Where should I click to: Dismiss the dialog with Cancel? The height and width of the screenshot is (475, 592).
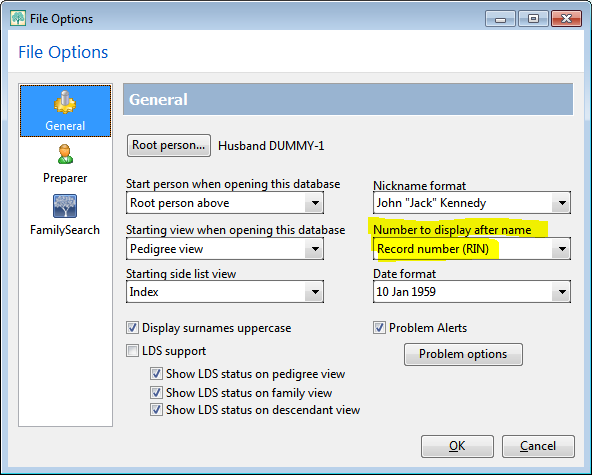pos(538,446)
